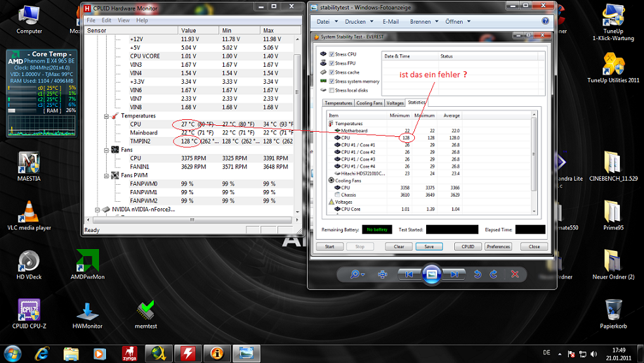Image resolution: width=644 pixels, height=363 pixels.
Task: Open the Papierkorb recycle bin
Action: click(x=613, y=314)
